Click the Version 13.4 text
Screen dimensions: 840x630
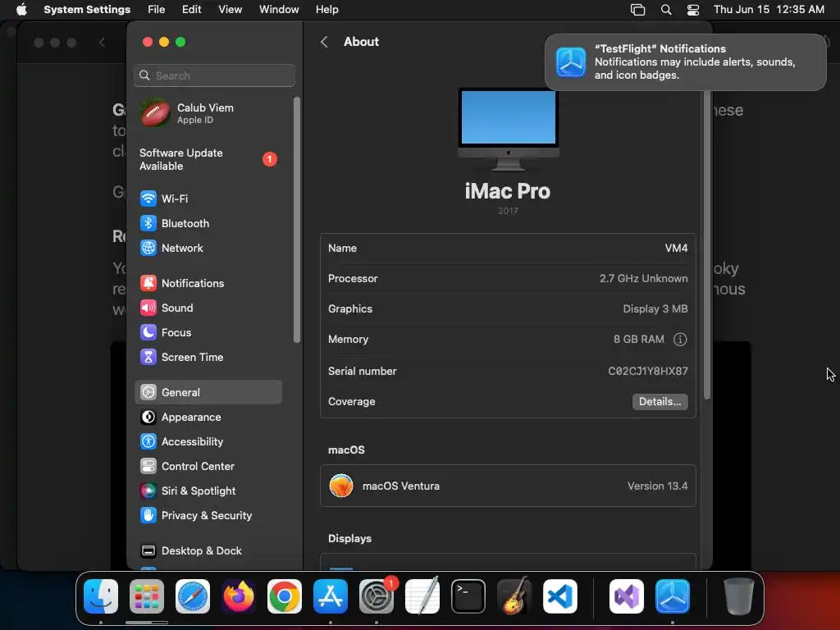pos(657,486)
